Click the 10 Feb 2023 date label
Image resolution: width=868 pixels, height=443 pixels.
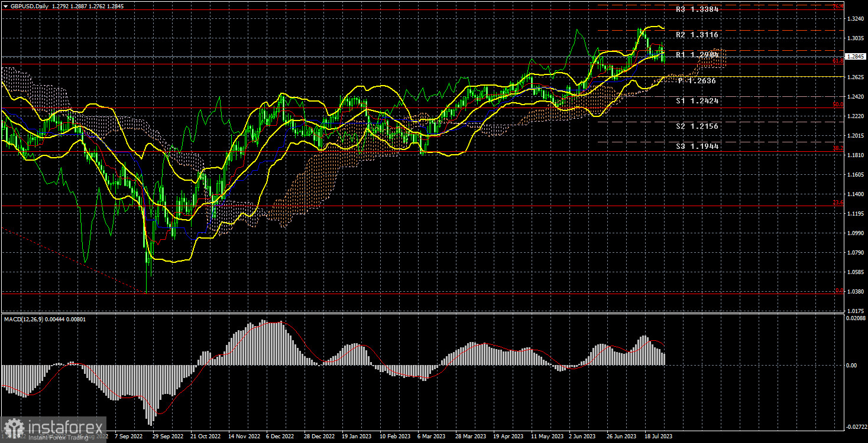[395, 437]
